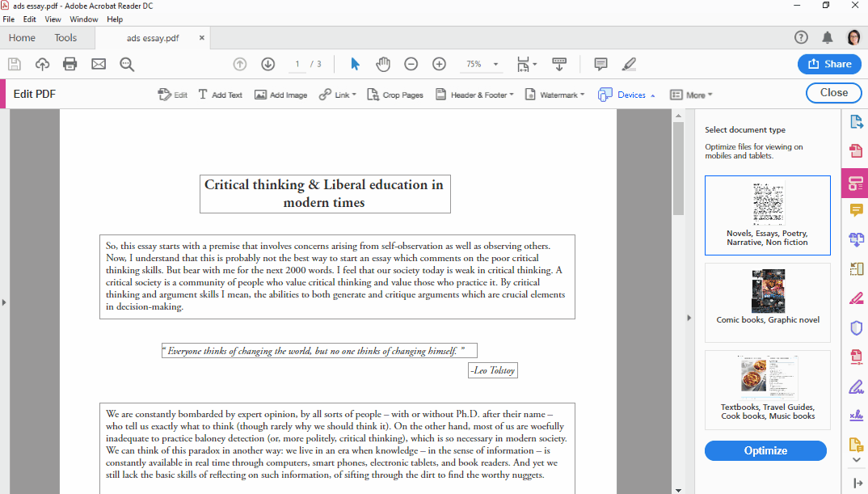
Task: Open the View menu
Action: [x=53, y=19]
